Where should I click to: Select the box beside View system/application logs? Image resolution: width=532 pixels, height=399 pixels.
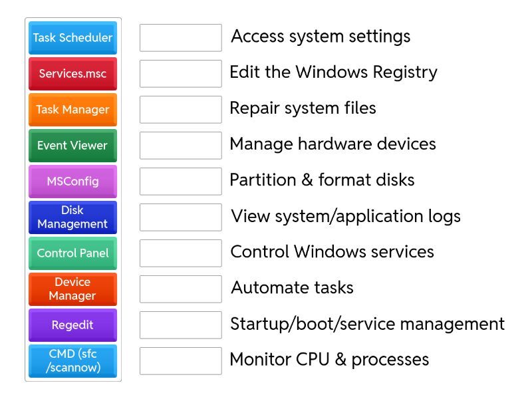[x=180, y=217]
